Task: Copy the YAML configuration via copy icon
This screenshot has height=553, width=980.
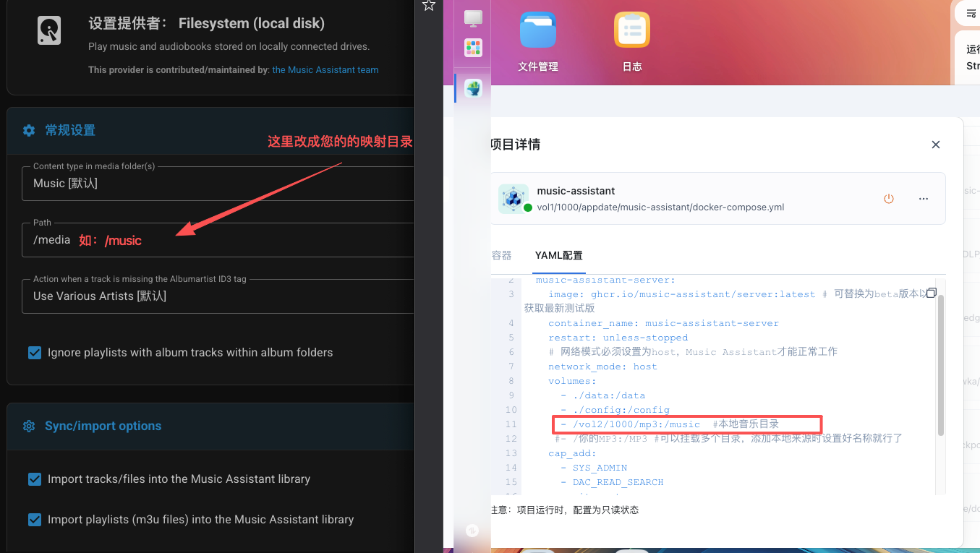Action: (931, 293)
